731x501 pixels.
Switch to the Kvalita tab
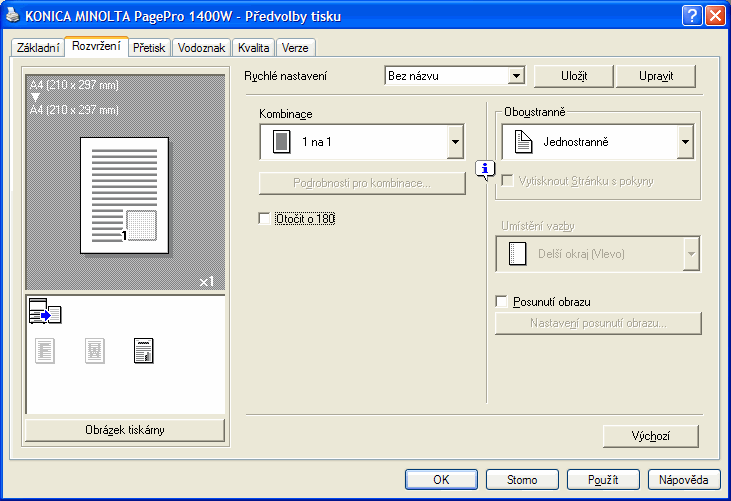[x=254, y=47]
